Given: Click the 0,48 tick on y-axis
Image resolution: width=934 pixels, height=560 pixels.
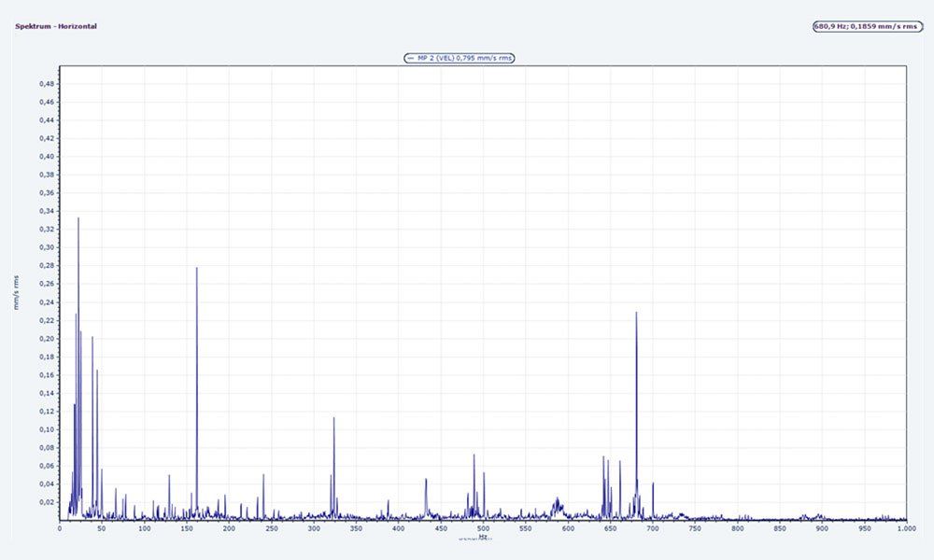Looking at the screenshot, I should [x=46, y=84].
